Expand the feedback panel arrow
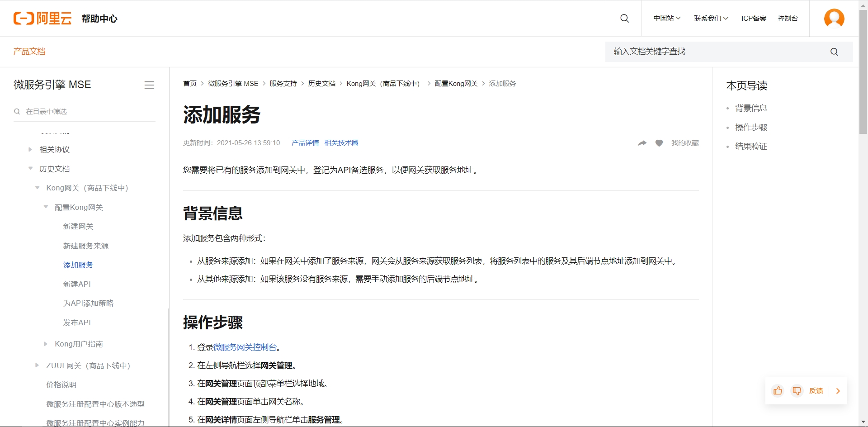The width and height of the screenshot is (868, 427). pos(838,391)
